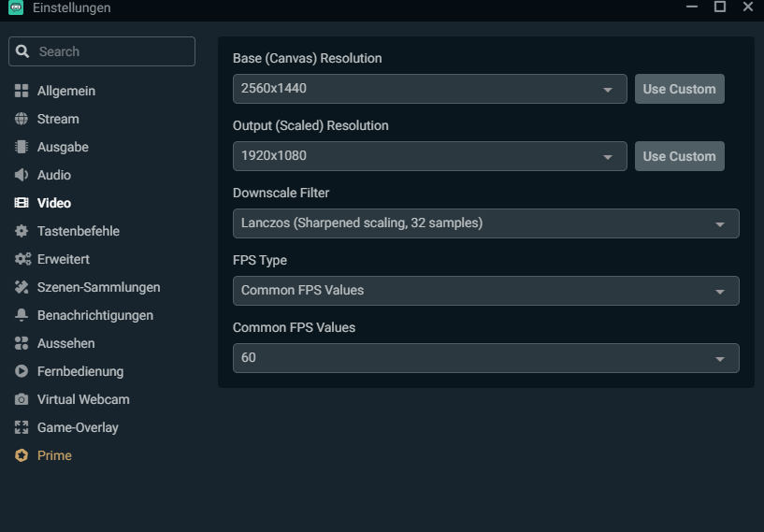The image size is (764, 532).
Task: Expand the Downscale Filter dropdown
Action: tap(485, 223)
